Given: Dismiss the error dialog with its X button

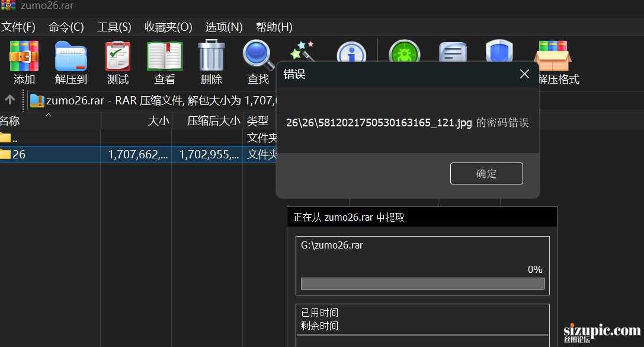Looking at the screenshot, I should (524, 74).
